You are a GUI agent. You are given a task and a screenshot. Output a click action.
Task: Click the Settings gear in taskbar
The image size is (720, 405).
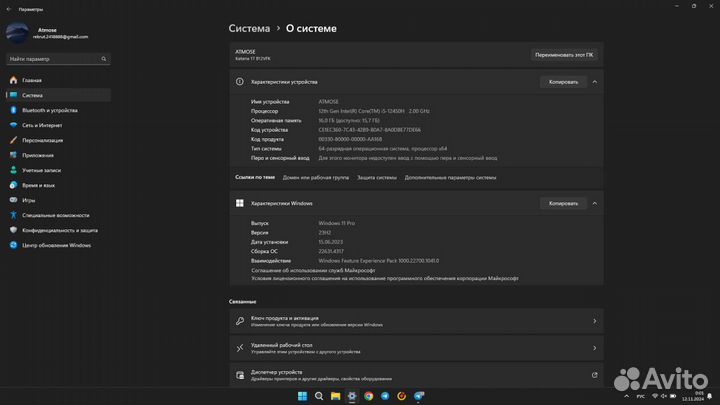pyautogui.click(x=352, y=396)
